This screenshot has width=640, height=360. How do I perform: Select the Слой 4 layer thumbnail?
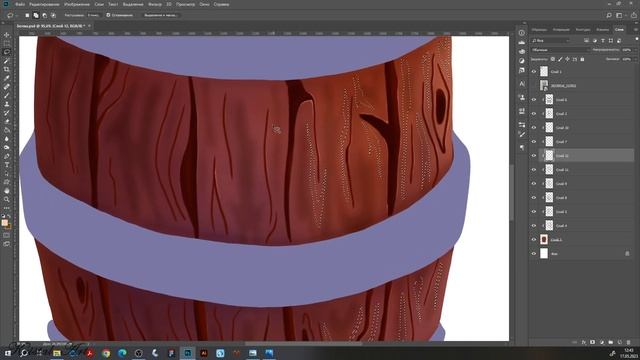[549, 225]
